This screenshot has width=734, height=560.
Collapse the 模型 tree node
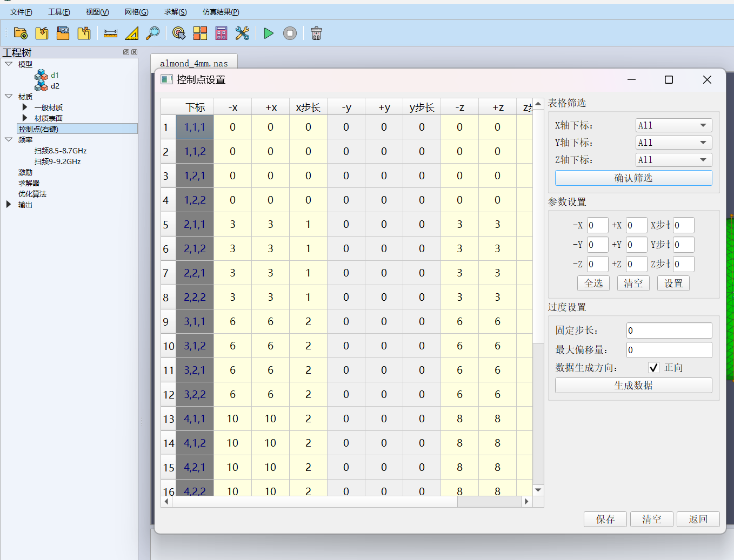click(9, 64)
